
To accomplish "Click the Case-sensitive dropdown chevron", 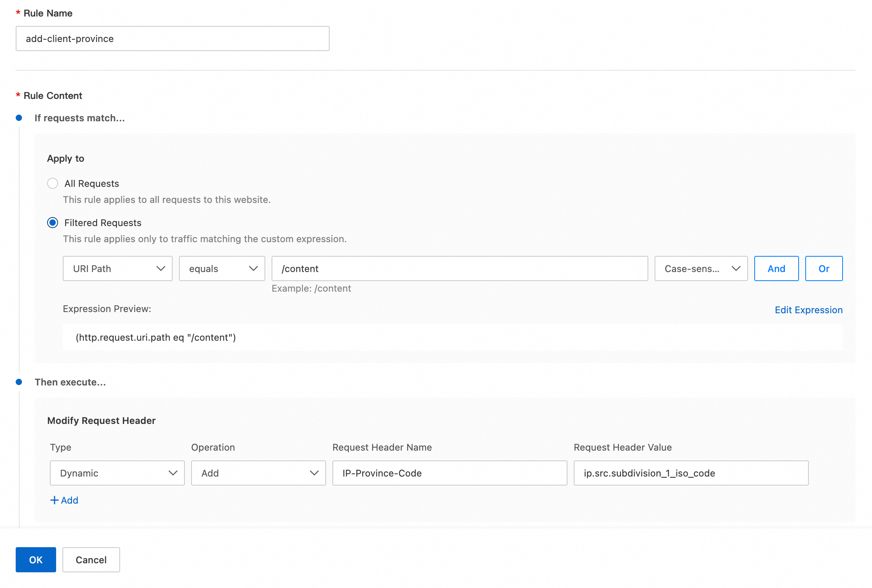I will (736, 268).
